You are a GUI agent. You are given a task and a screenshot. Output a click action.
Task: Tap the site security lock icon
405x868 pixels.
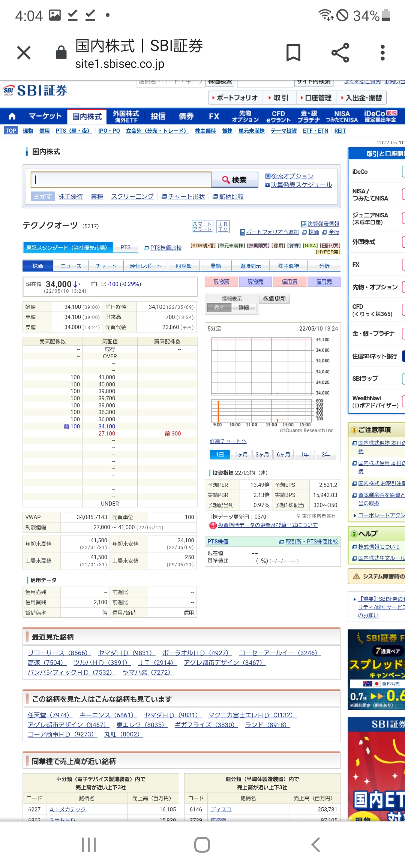click(61, 52)
